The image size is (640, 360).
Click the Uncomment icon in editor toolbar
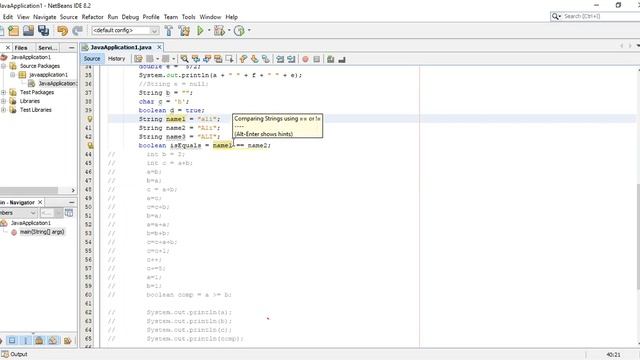[x=342, y=60]
